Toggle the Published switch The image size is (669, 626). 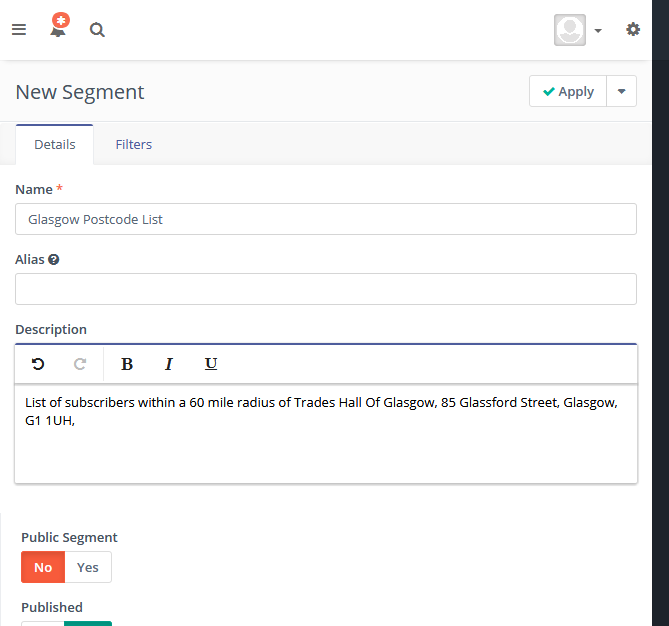click(x=67, y=623)
